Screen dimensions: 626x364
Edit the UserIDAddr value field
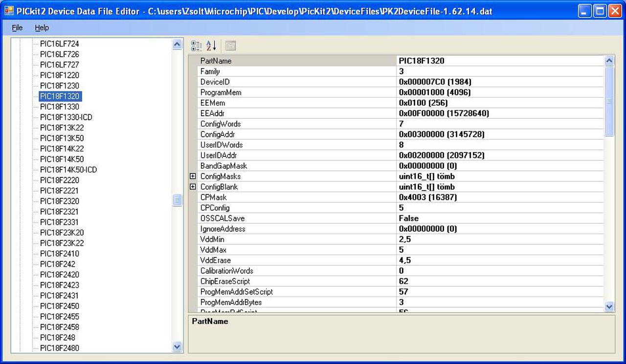(500, 155)
